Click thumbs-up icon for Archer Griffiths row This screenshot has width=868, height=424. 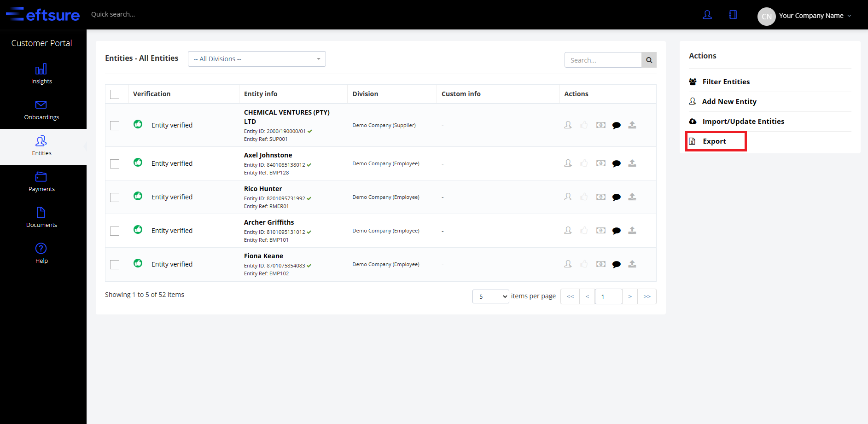pyautogui.click(x=584, y=231)
